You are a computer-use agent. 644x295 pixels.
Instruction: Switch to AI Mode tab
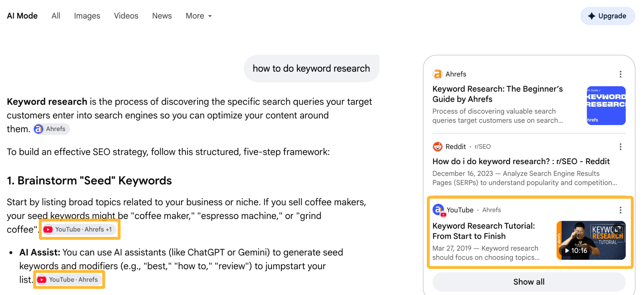(x=22, y=16)
